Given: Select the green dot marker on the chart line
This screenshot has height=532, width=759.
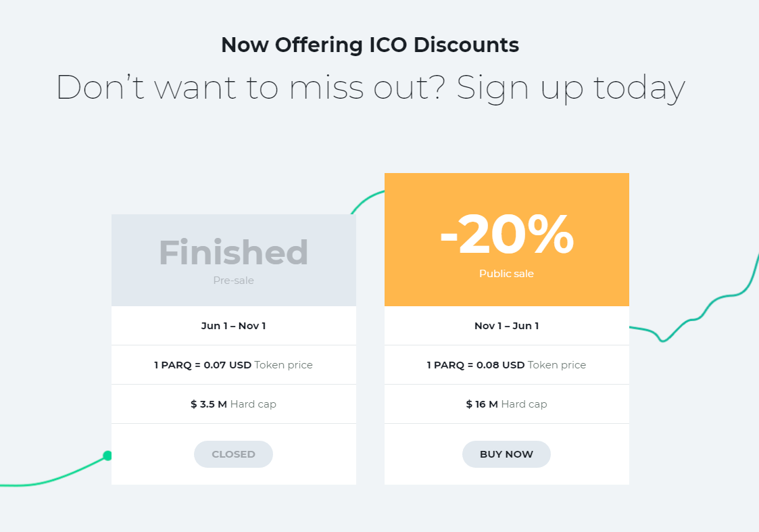Looking at the screenshot, I should [107, 456].
